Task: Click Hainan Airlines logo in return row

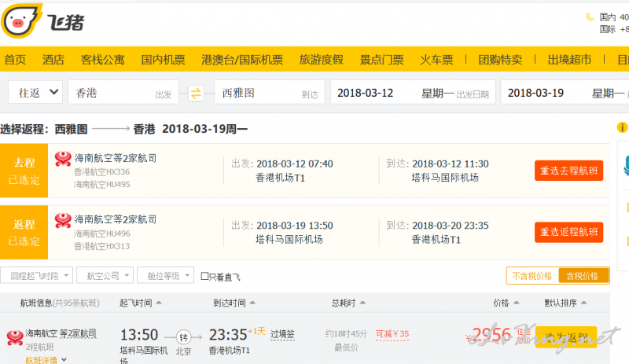Action: tap(63, 220)
